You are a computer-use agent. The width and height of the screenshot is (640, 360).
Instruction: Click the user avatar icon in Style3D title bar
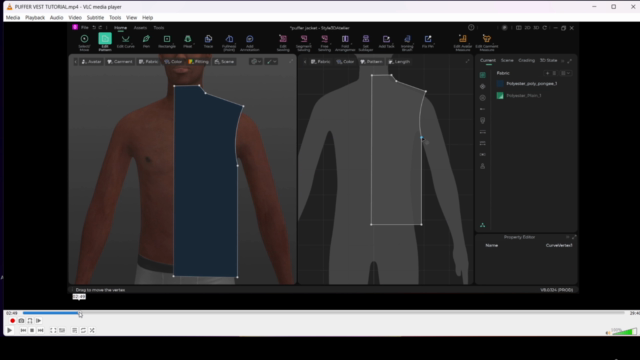pyautogui.click(x=504, y=28)
